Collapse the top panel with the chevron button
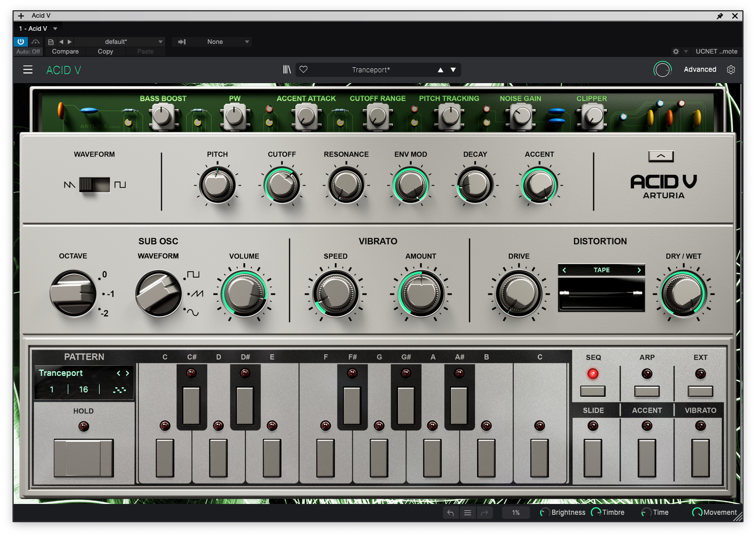Image resolution: width=756 pixels, height=537 pixels. 661,155
